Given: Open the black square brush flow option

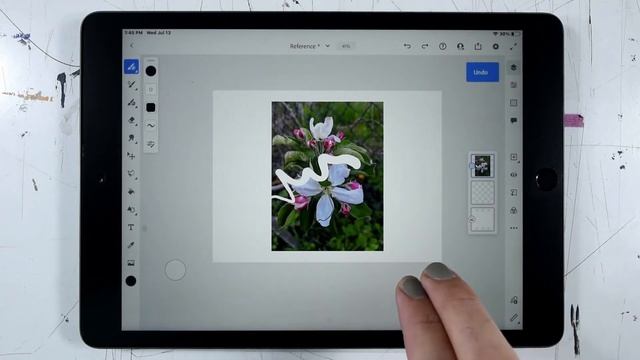Looking at the screenshot, I should pos(151,107).
